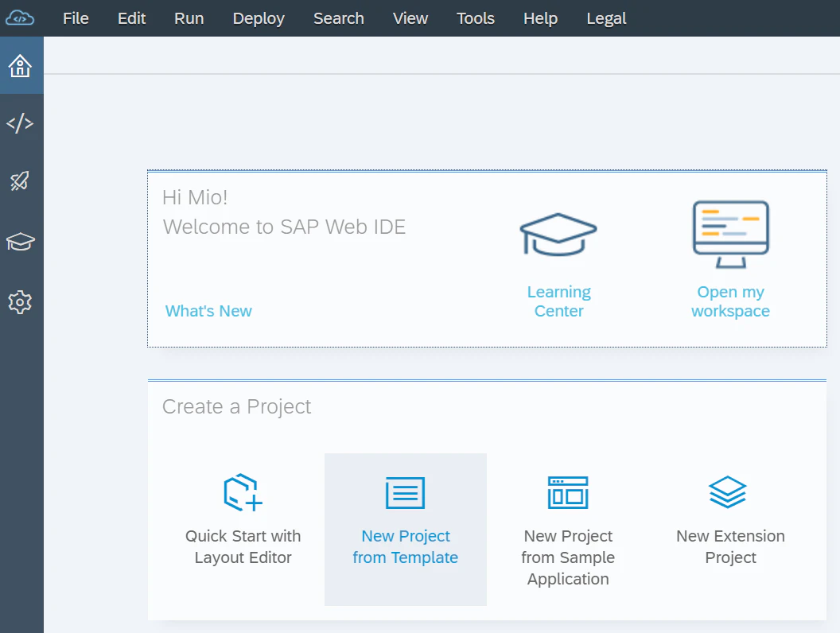This screenshot has height=633, width=840.
Task: Follow the What's New link
Action: click(208, 311)
